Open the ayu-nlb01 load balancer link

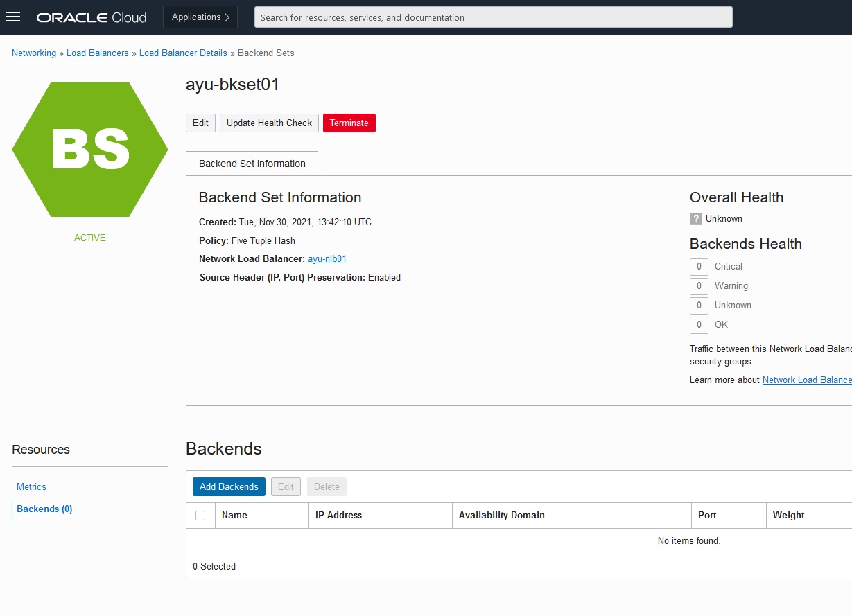tap(327, 259)
